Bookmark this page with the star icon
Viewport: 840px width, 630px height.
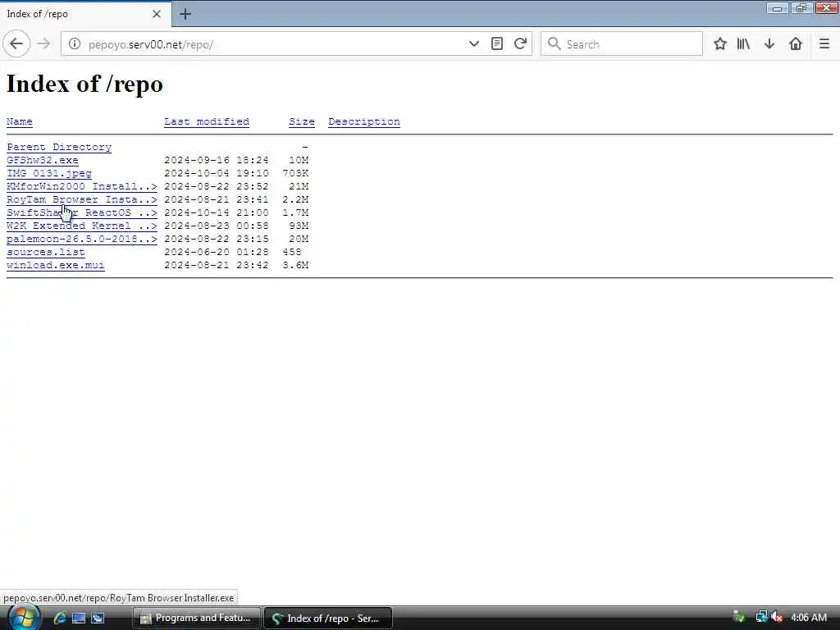pyautogui.click(x=720, y=44)
